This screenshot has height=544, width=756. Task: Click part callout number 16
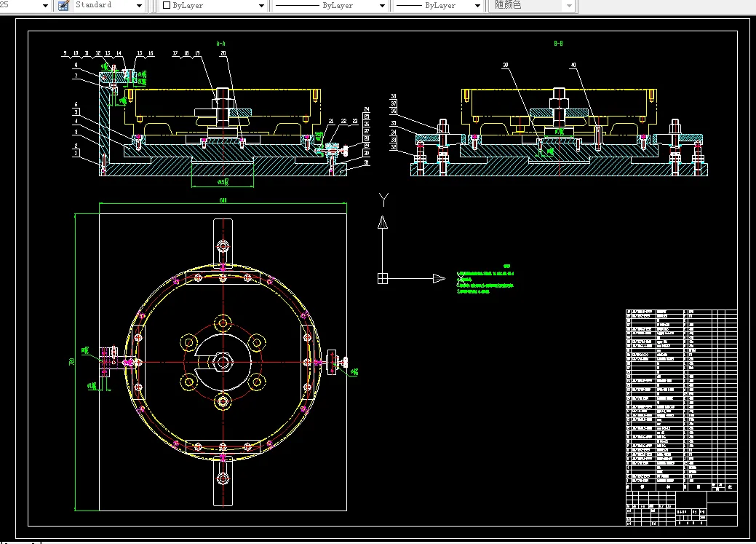coord(151,54)
